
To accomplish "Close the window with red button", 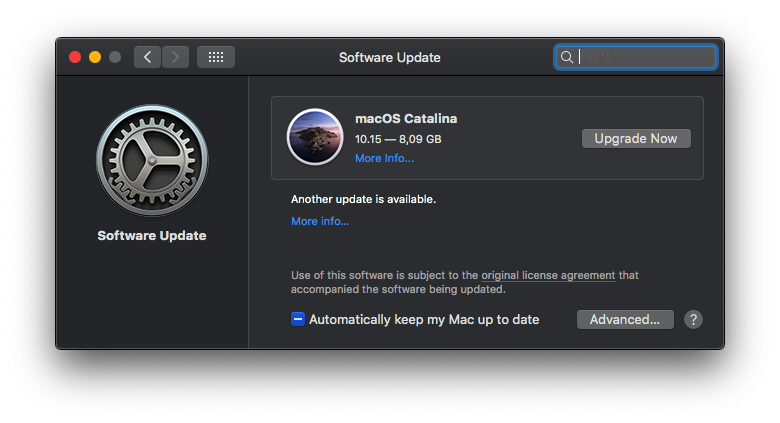I will pos(75,57).
